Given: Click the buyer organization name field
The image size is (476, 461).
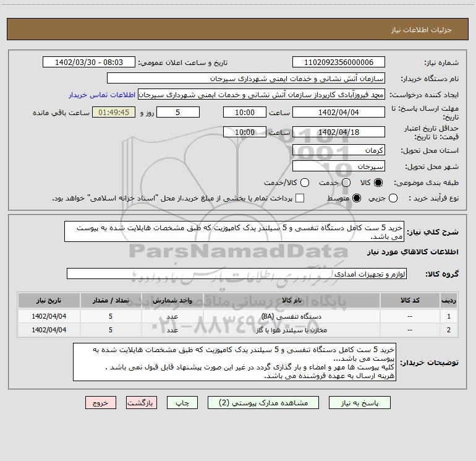Looking at the screenshot, I should tap(246, 78).
